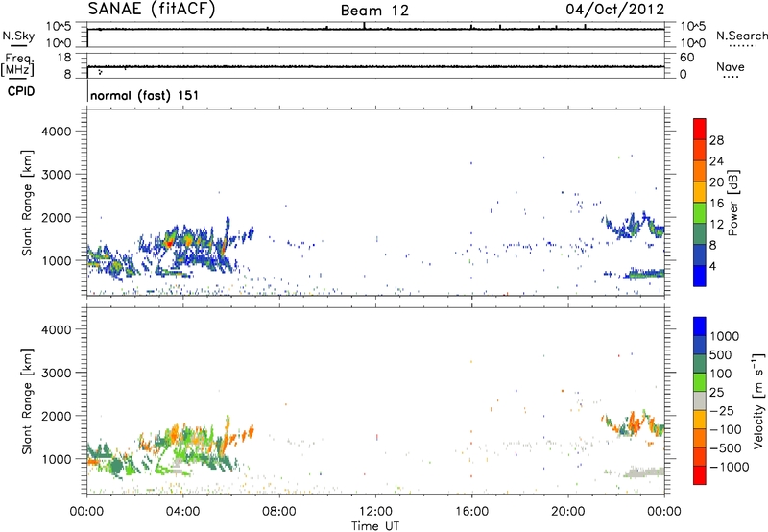This screenshot has height=532, width=768.
Task: Click the 28 label on Power color bar
Action: click(x=716, y=140)
